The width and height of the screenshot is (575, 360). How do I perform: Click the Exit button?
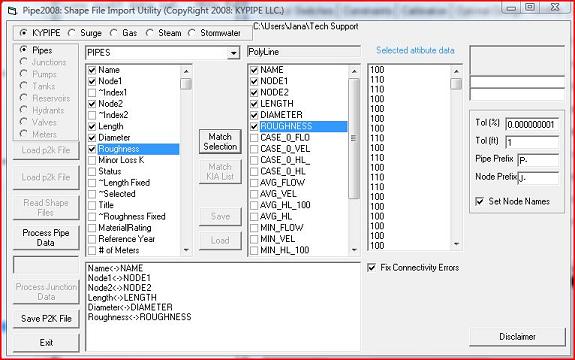(46, 343)
